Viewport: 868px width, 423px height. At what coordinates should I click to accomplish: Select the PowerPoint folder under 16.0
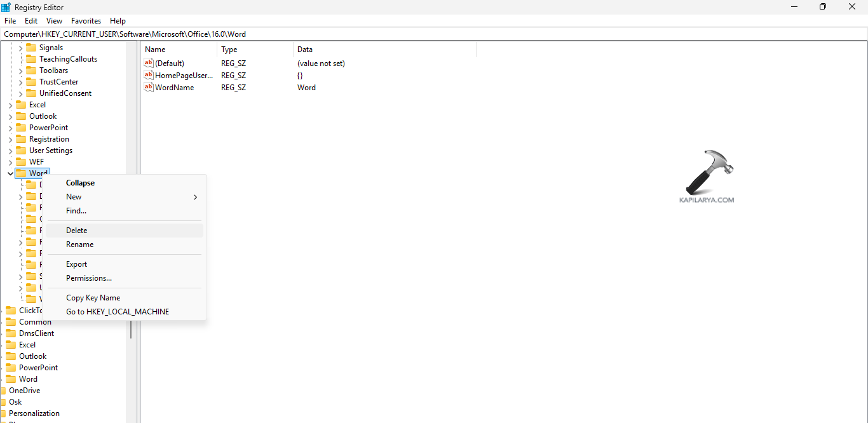tap(48, 128)
